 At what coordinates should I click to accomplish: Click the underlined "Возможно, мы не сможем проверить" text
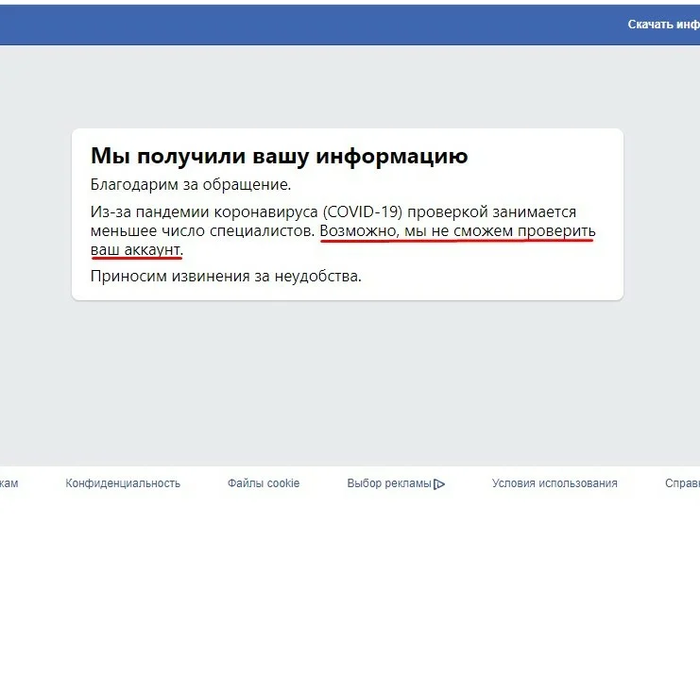tap(457, 231)
